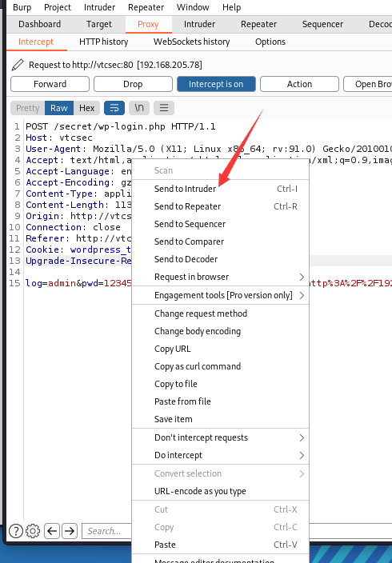The width and height of the screenshot is (392, 563).
Task: Open the help question mark icon
Action: [16, 531]
